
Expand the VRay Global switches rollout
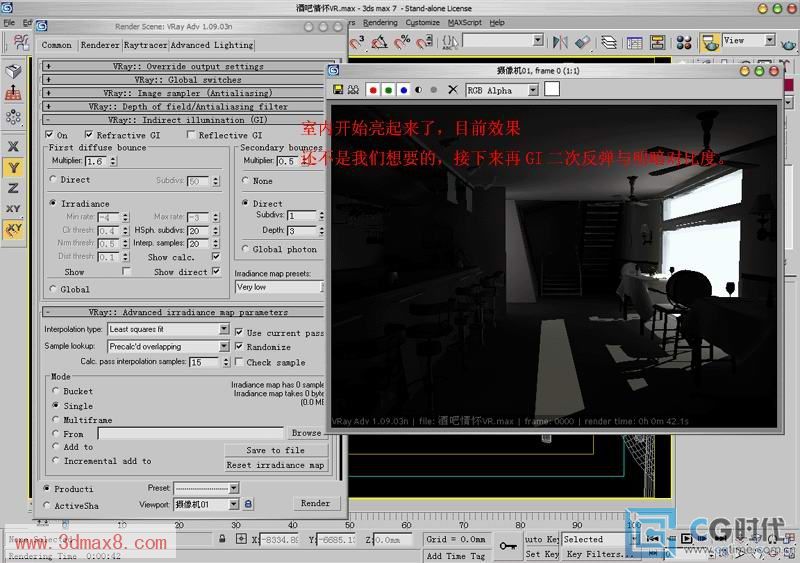pyautogui.click(x=188, y=80)
